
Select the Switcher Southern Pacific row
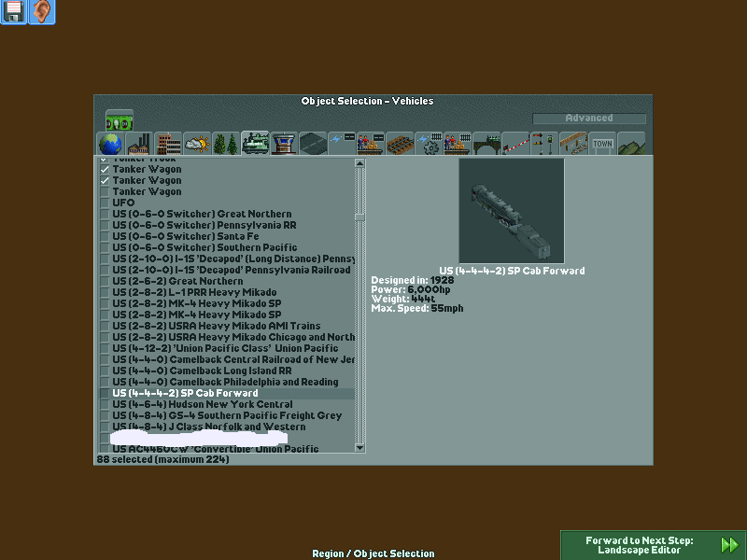click(226, 247)
